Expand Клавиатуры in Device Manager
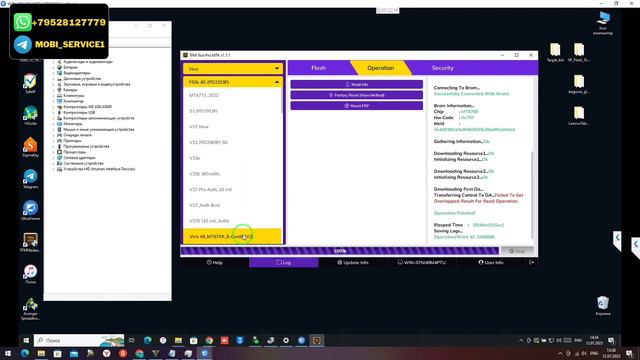The width and height of the screenshot is (640, 360). [53, 96]
